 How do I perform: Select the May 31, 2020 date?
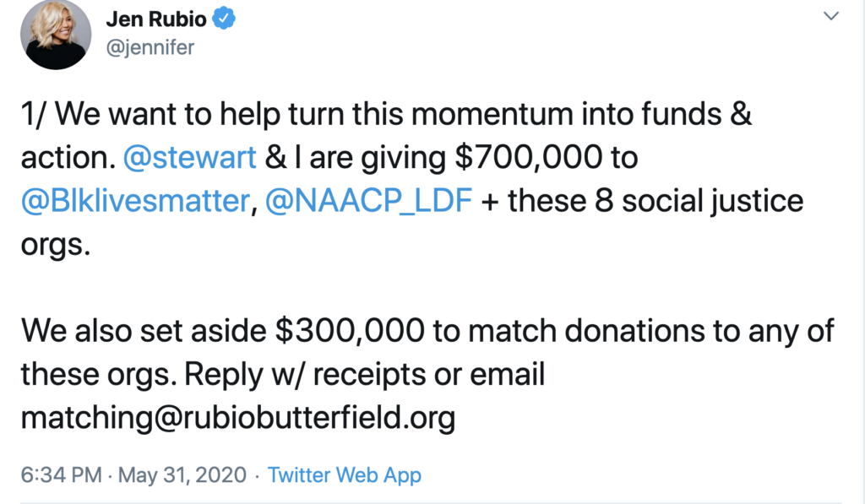[x=182, y=474]
